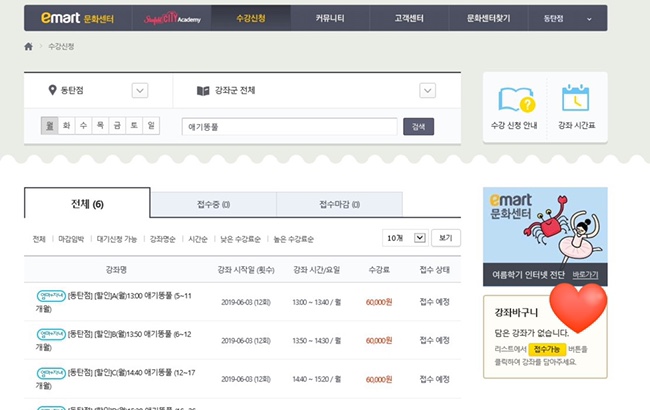Screen dimensions: 650x410
Task: Toggle the 목 weekday filter
Action: [100, 126]
